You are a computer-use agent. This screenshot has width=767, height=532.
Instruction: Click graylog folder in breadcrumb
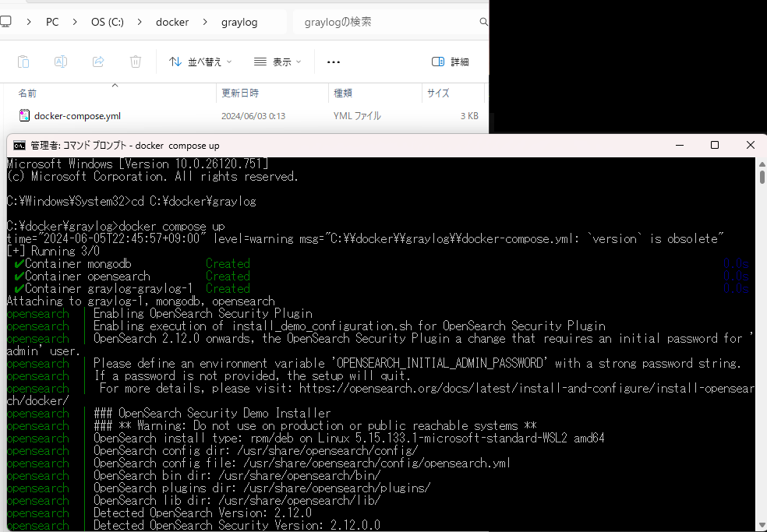point(239,22)
